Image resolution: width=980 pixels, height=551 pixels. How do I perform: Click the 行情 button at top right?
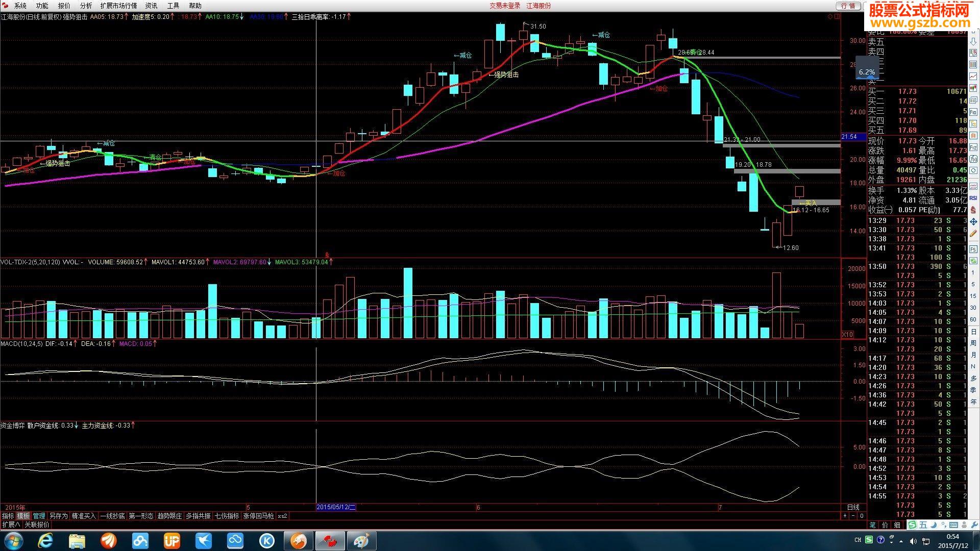[x=848, y=6]
